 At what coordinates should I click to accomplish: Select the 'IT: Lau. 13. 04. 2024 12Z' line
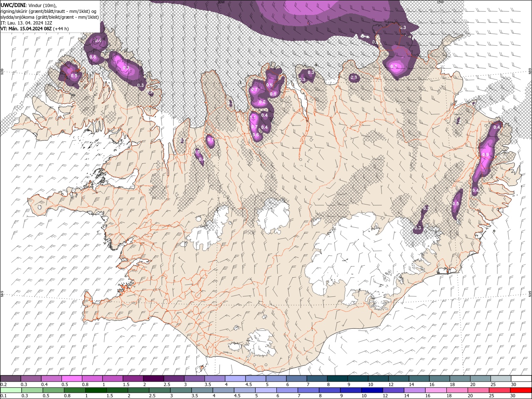27,23
